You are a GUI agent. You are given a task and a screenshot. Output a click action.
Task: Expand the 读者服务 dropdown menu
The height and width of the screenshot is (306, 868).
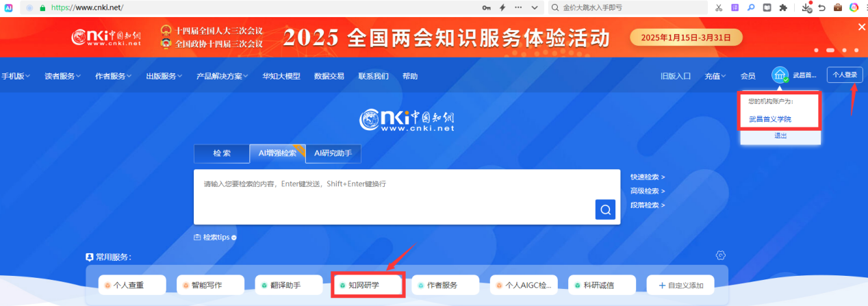click(x=62, y=76)
